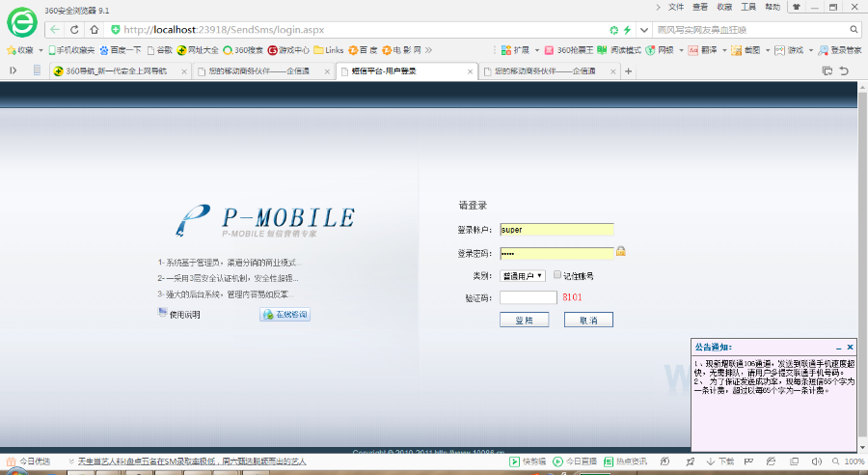Image resolution: width=868 pixels, height=475 pixels.
Task: Click the 360 browser green logo
Action: coord(22,23)
